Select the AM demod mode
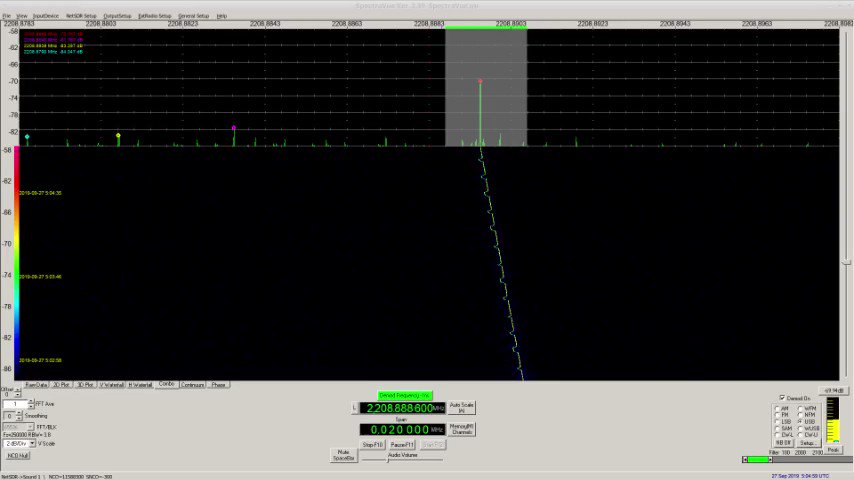 coord(778,409)
